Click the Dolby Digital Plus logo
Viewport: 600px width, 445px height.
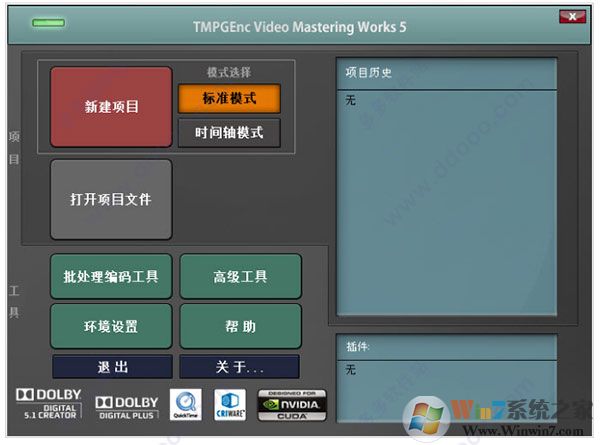tap(127, 408)
